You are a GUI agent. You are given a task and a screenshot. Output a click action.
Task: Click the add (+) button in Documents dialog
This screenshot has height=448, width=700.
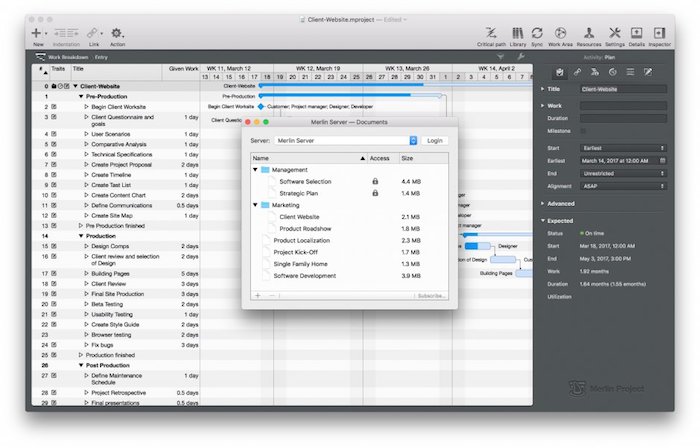[x=258, y=296]
